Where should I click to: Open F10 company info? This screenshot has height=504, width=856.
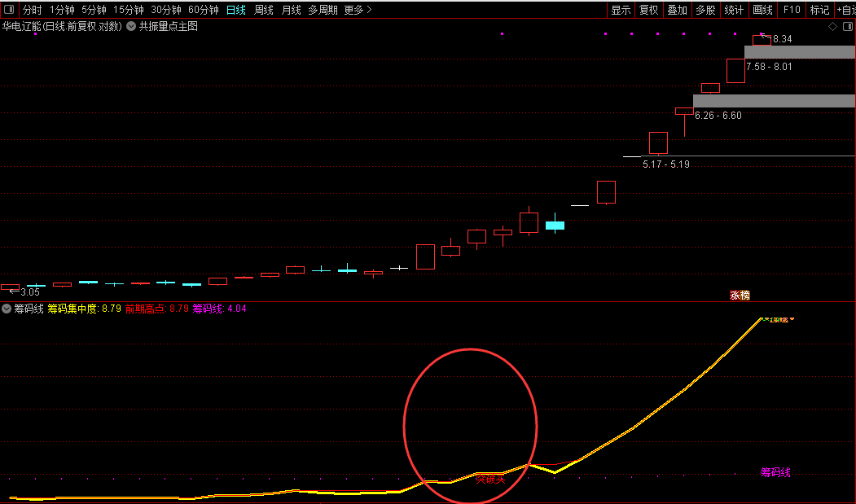tap(791, 10)
